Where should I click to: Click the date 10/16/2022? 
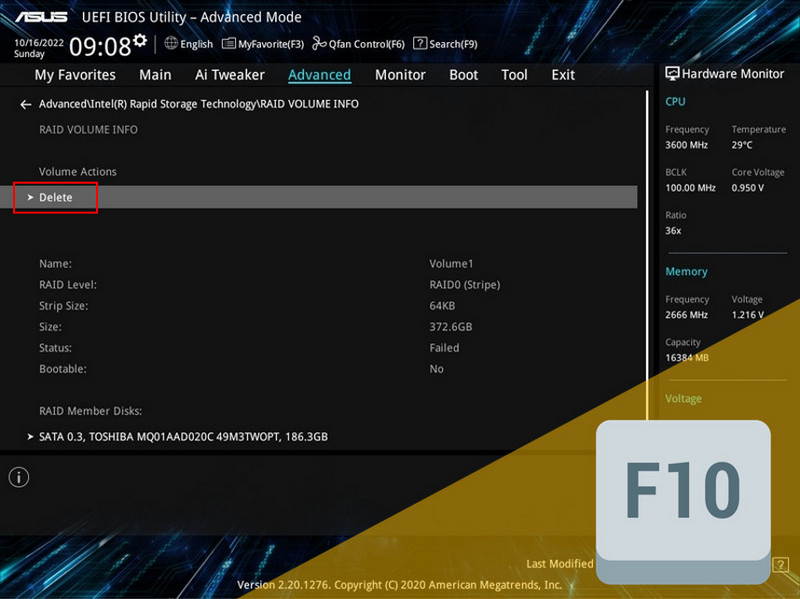[x=39, y=43]
